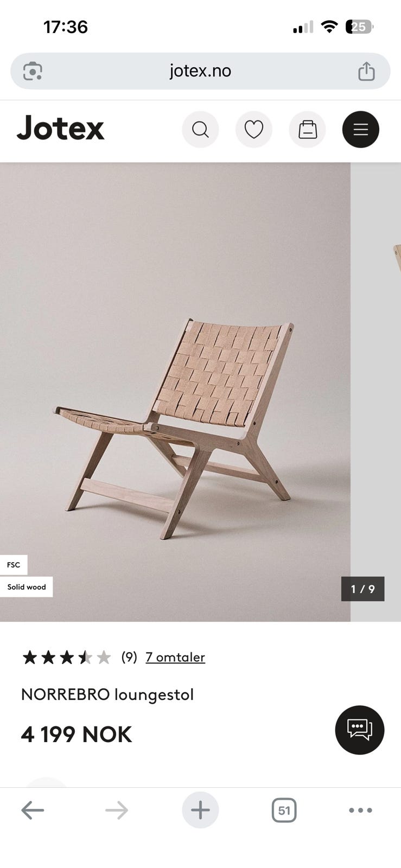
Task: Open the Jotex search icon
Action: (x=200, y=130)
